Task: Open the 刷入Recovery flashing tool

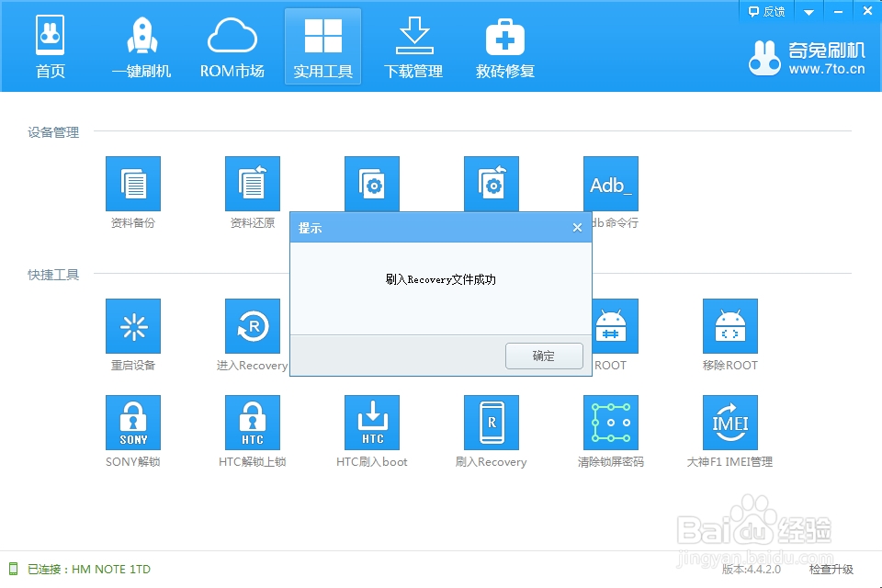Action: (x=492, y=423)
